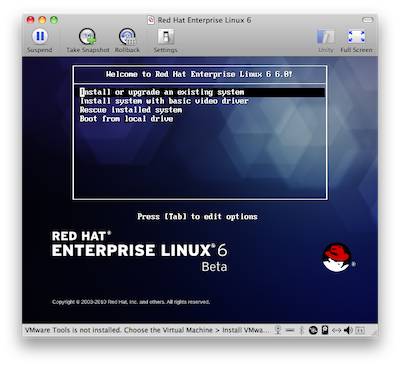Click the Welcome to Red Hat Enterprise Linux heading
The height and width of the screenshot is (367, 400).
pos(199,74)
